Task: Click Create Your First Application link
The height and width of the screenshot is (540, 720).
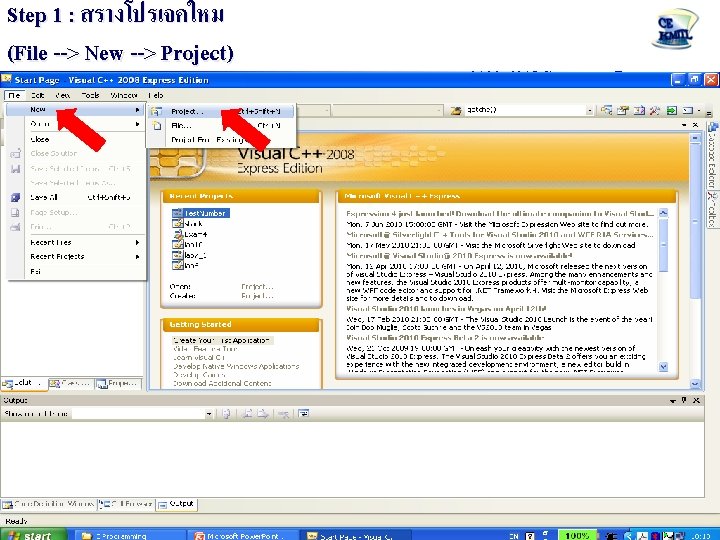Action: click(x=223, y=340)
